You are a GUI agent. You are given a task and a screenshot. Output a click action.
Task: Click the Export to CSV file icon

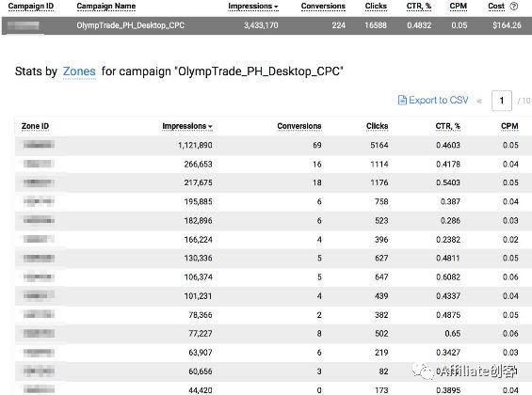pos(402,101)
